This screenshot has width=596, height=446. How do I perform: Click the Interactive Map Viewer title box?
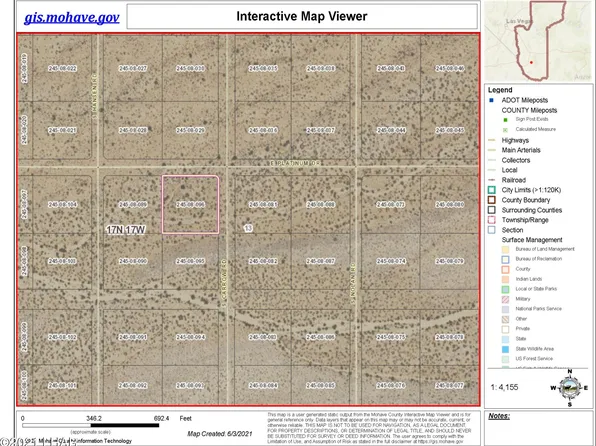coord(302,16)
